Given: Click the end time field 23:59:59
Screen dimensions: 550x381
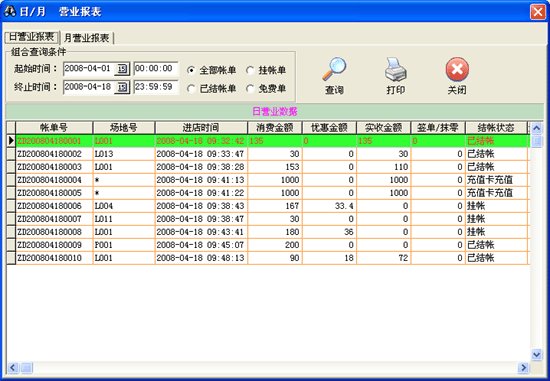Looking at the screenshot, I should click(x=156, y=87).
